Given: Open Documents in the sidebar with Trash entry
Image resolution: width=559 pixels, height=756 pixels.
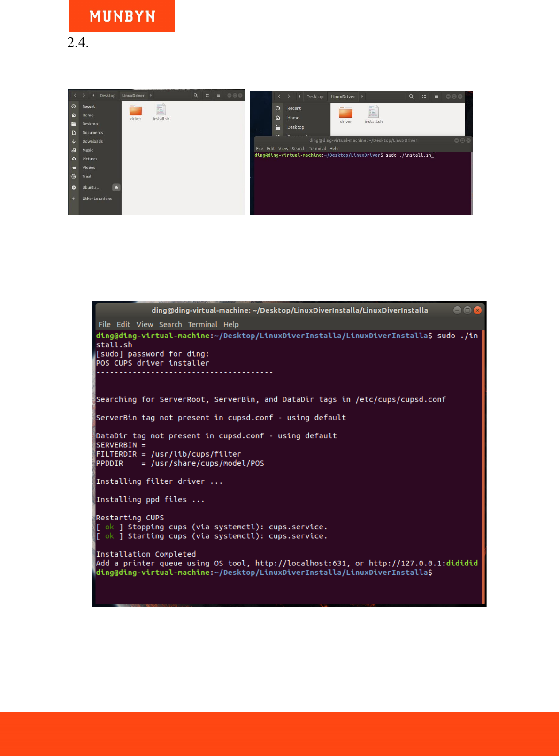Looking at the screenshot, I should tap(92, 133).
